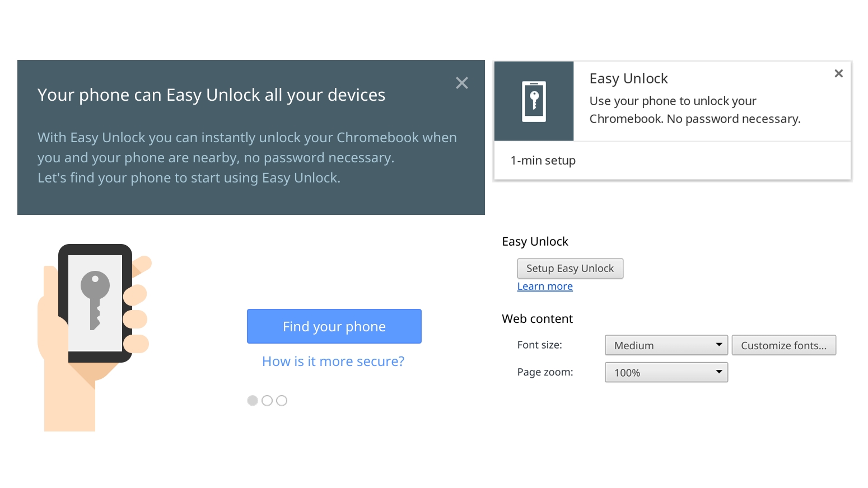Click the 1-min setup notification action

pyautogui.click(x=543, y=161)
